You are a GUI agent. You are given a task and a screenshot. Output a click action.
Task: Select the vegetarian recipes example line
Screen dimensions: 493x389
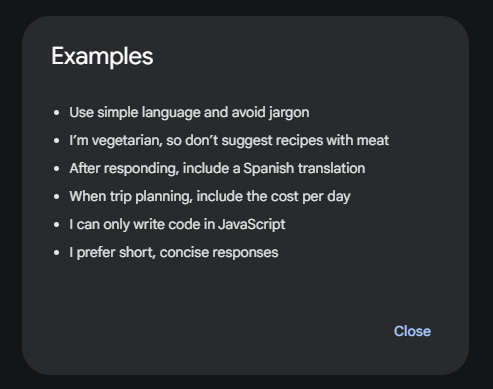point(229,140)
